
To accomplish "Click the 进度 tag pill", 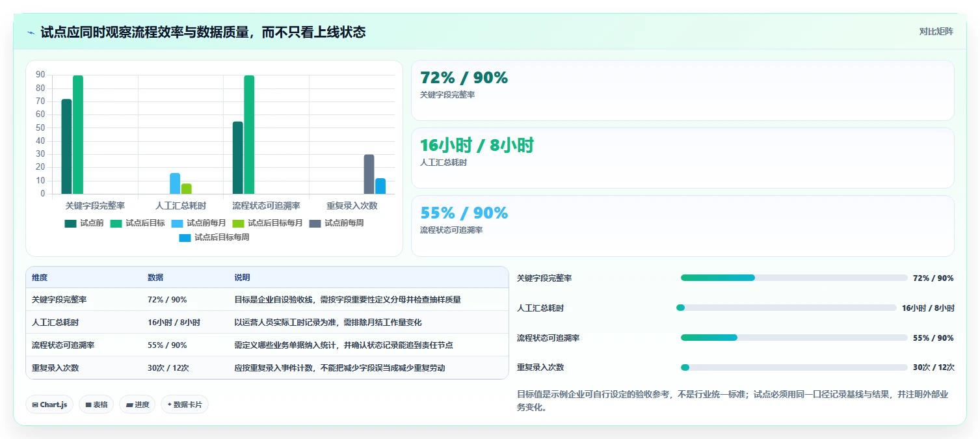I will point(137,405).
